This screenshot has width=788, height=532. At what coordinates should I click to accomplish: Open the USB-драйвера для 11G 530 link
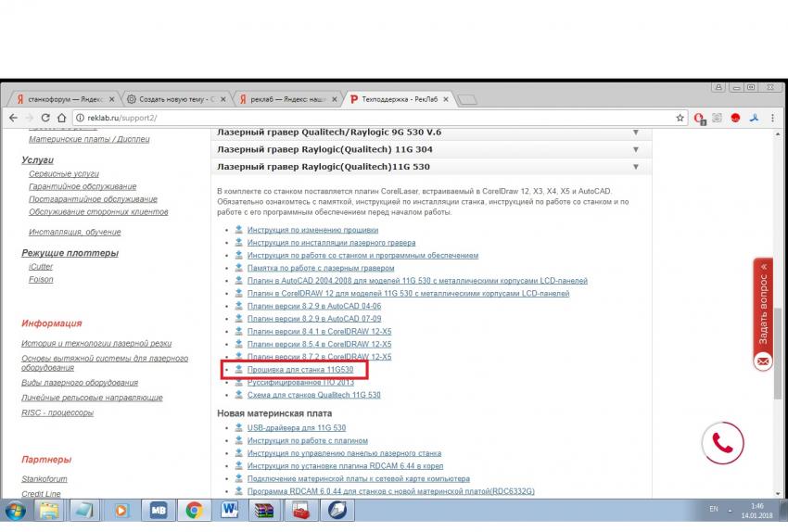[x=296, y=428]
